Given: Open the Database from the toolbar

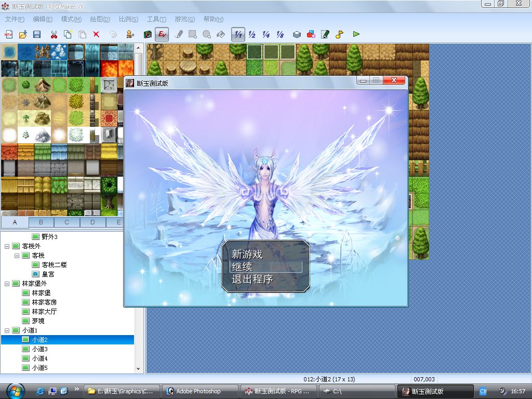Looking at the screenshot, I should pos(297,34).
